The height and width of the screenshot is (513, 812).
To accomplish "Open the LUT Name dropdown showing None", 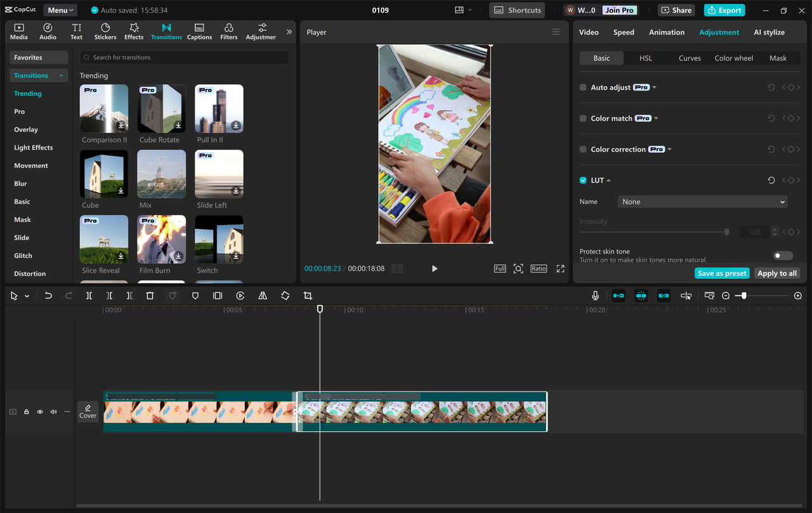I will click(702, 202).
